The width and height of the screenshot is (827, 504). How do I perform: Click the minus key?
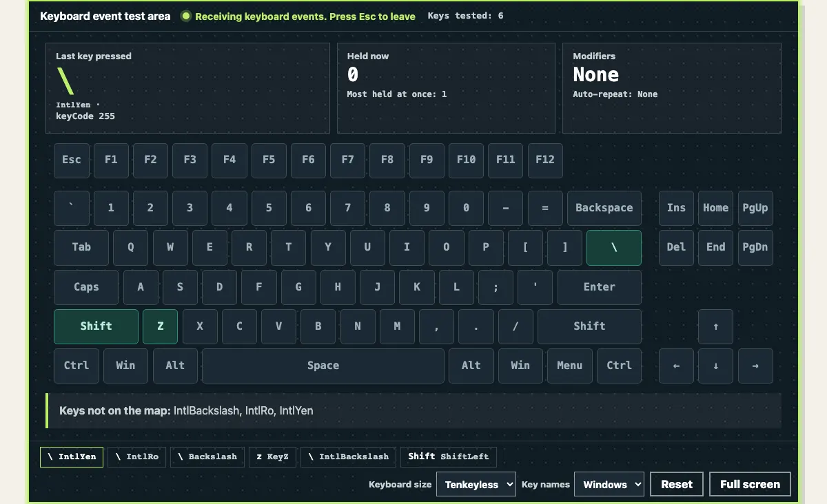coord(506,208)
